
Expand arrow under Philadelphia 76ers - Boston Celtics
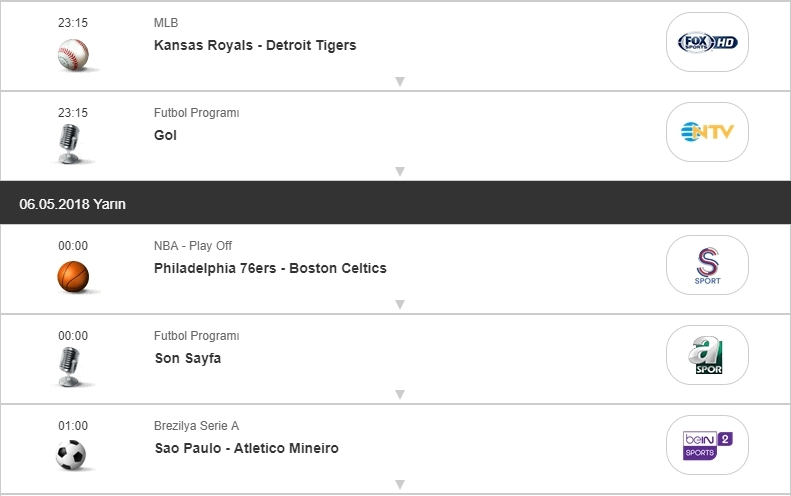tap(399, 304)
